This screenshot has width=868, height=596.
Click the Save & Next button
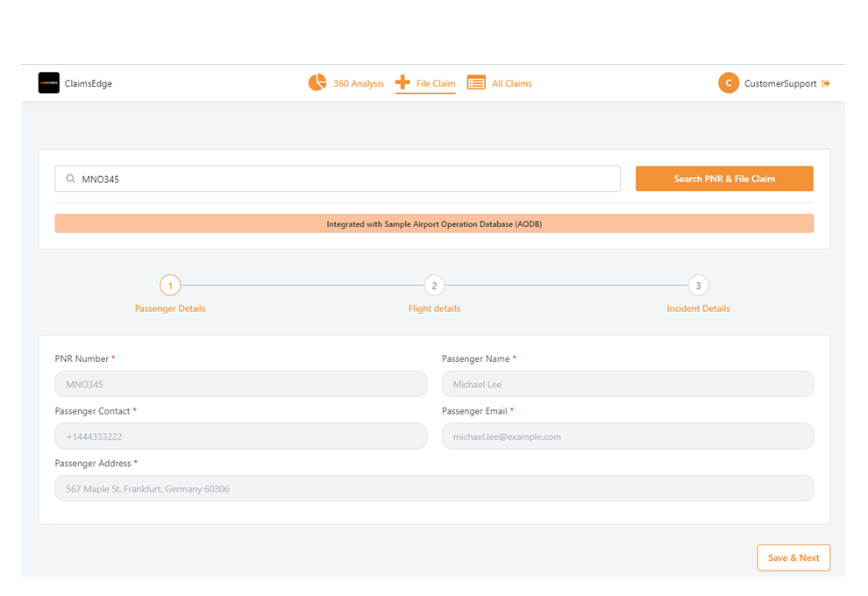tap(793, 557)
